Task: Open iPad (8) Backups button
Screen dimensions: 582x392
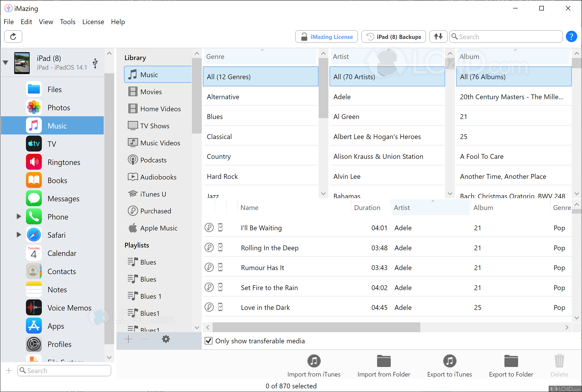Action: tap(393, 37)
